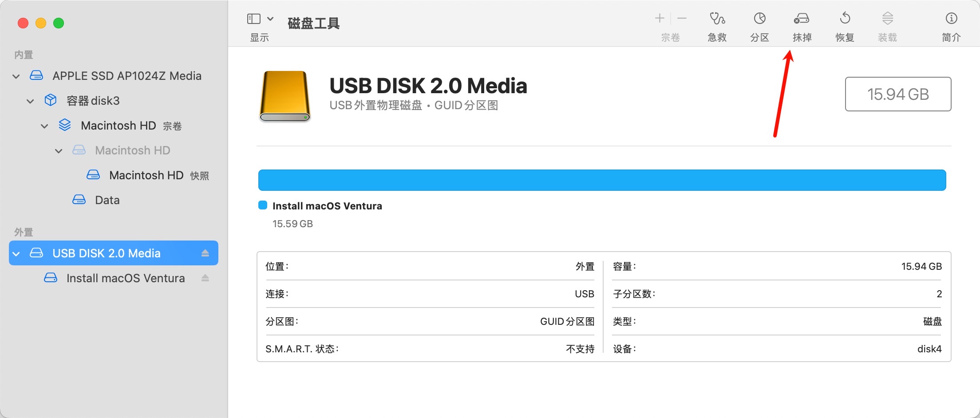Collapse the USB DISK 2.0 Media chevron
Viewport: 980px width, 418px height.
pos(16,253)
